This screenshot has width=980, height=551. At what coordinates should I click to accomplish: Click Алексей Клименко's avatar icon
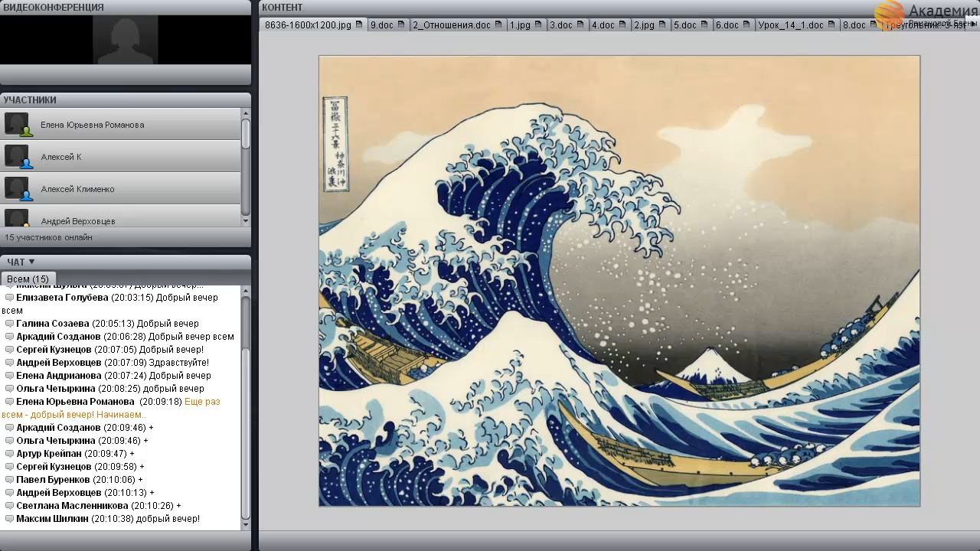point(17,188)
